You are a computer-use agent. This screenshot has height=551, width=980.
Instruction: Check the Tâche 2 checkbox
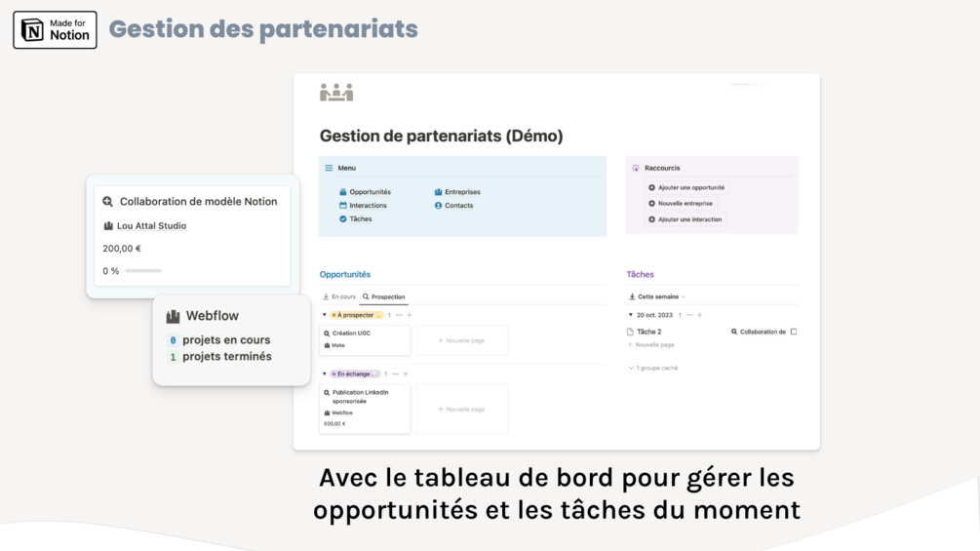pyautogui.click(x=794, y=332)
